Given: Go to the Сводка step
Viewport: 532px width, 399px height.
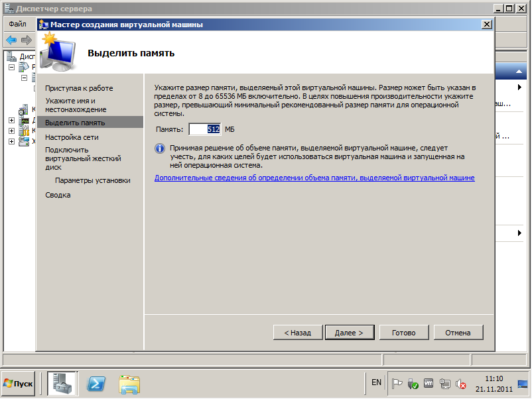Looking at the screenshot, I should click(x=58, y=195).
